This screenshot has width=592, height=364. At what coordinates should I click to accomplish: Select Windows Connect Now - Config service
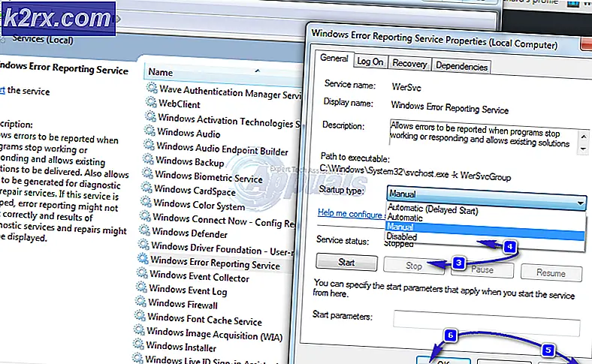(x=224, y=220)
